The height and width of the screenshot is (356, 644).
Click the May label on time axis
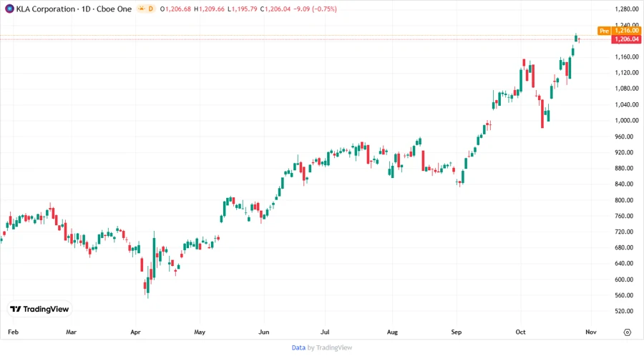click(200, 332)
